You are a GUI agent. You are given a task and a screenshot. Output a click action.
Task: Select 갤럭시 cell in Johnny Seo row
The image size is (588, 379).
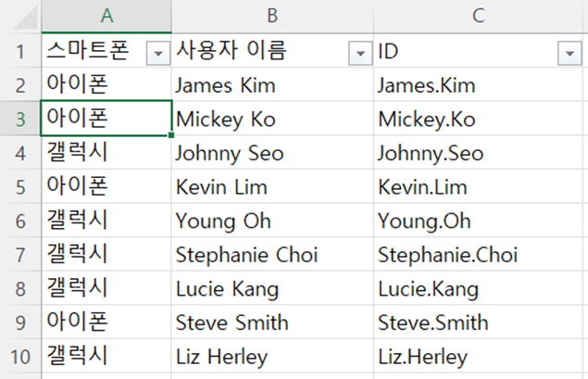click(x=106, y=153)
